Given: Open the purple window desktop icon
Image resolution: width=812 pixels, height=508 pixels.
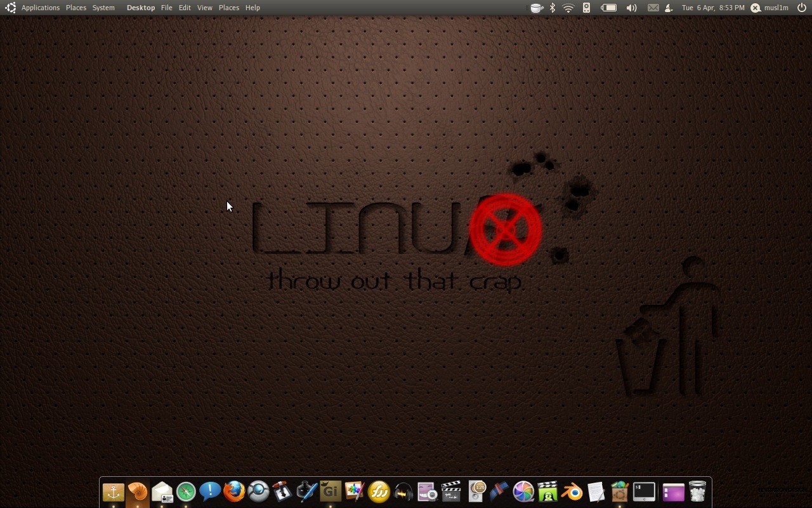Looking at the screenshot, I should pos(673,492).
